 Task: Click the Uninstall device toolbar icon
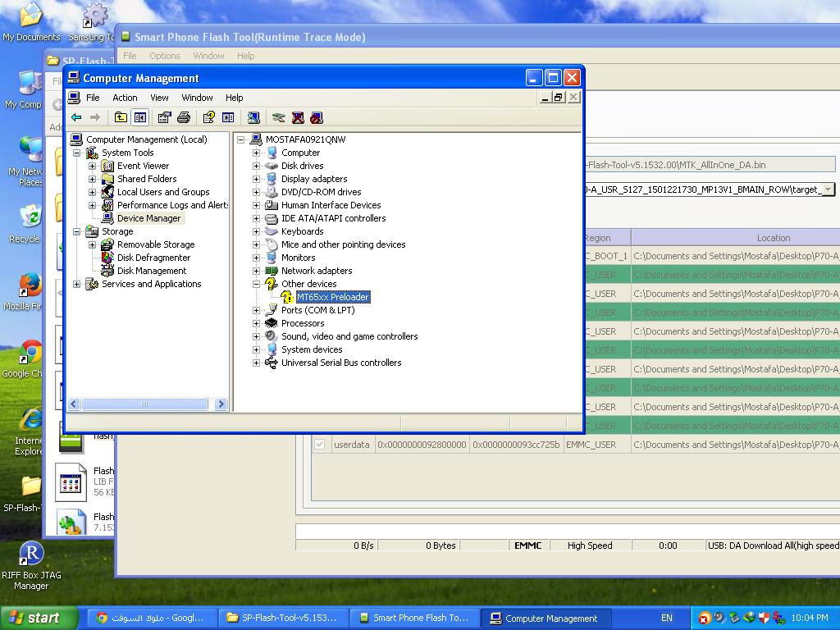tap(298, 117)
